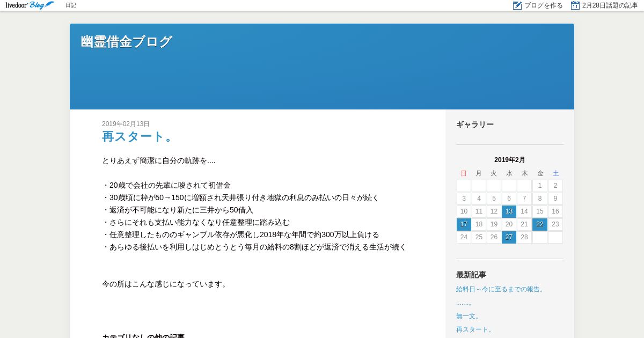This screenshot has height=338, width=644.
Task: Open recent post titled ........
Action: [x=464, y=303]
